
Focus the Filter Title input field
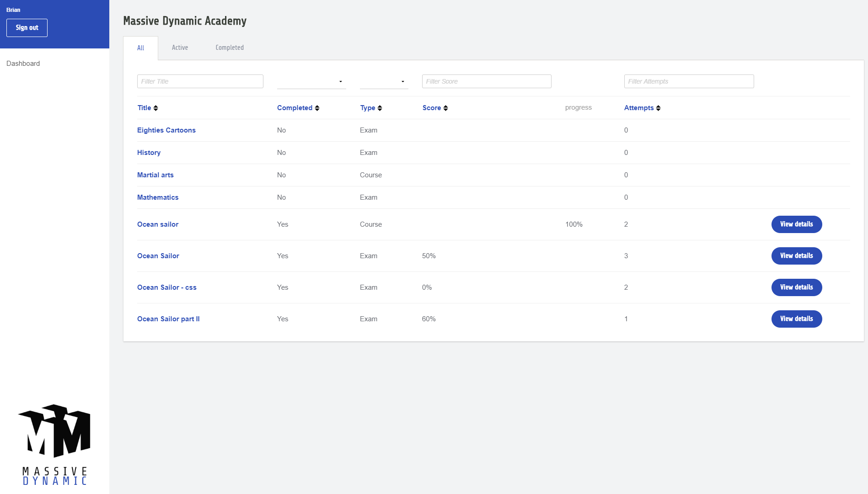tap(200, 81)
